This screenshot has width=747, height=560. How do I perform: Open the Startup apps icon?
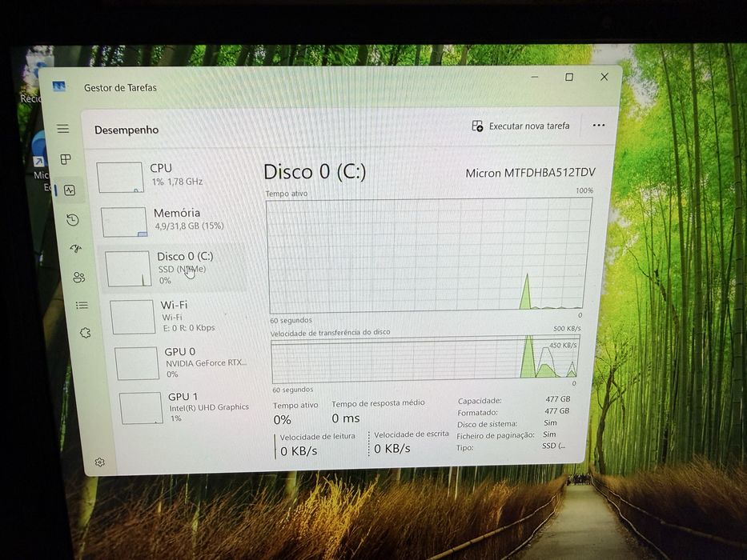click(76, 248)
